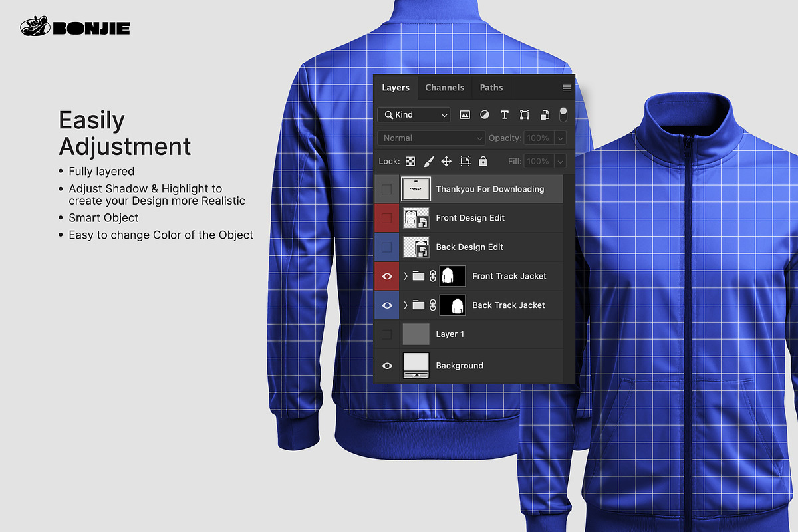Open the Opacity slider dropdown arrow
The image size is (798, 532).
click(x=560, y=138)
